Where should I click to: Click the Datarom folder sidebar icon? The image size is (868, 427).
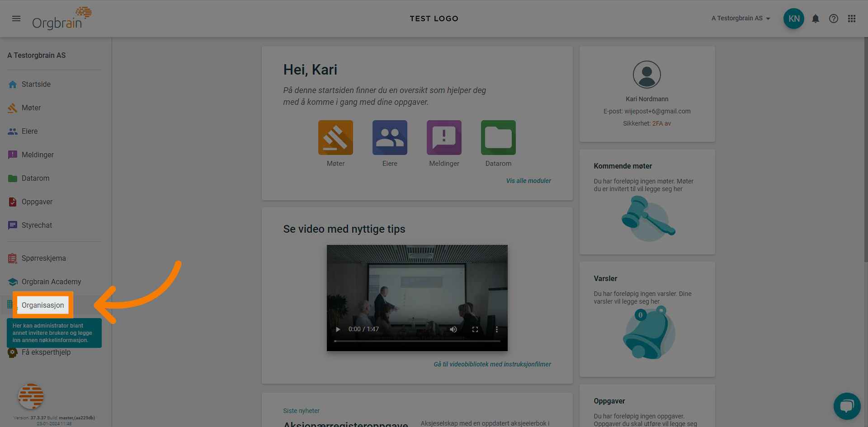[13, 178]
